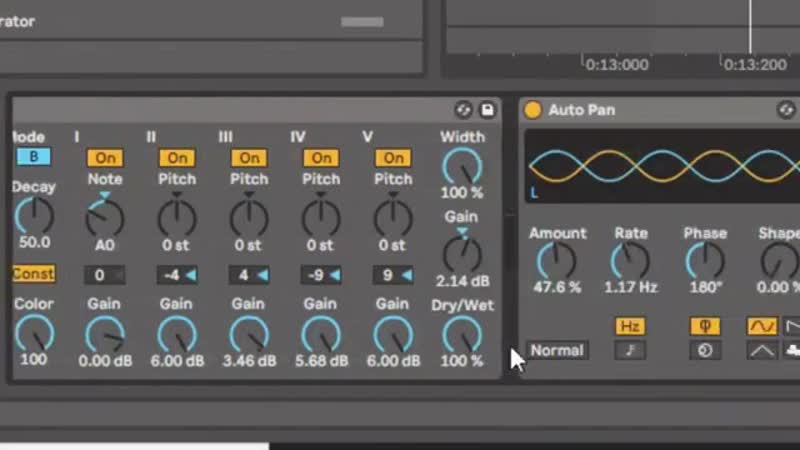This screenshot has width=800, height=450.
Task: Click the Resonators hot-swap preset icon
Action: coord(463,110)
